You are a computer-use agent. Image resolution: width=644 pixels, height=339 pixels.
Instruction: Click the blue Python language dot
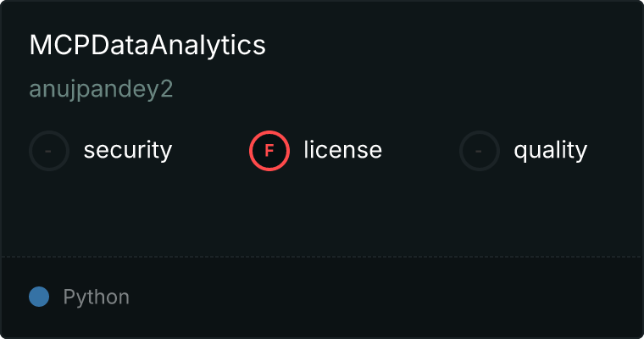39,297
